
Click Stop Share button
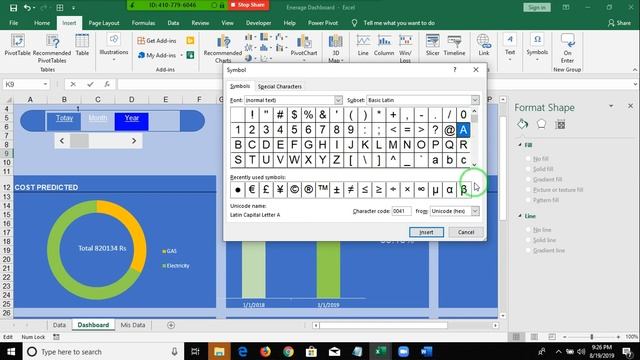(x=248, y=5)
